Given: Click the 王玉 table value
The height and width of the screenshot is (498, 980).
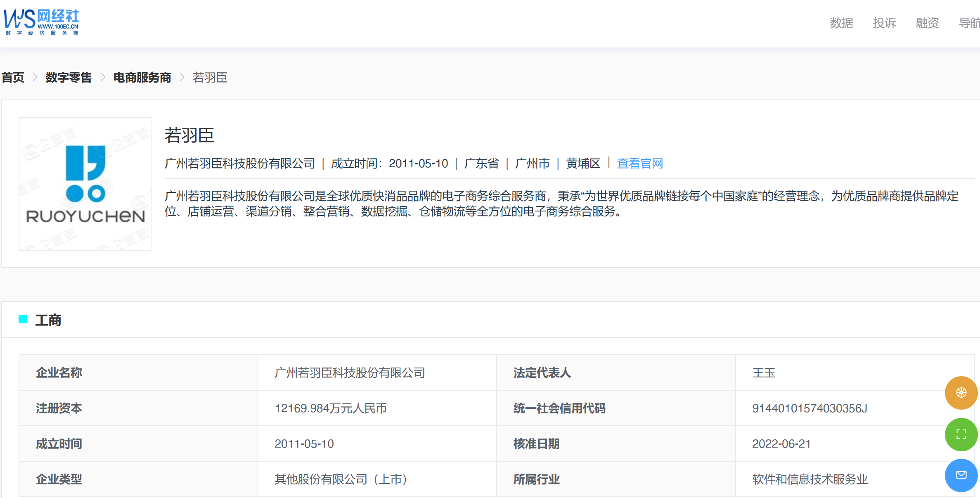Looking at the screenshot, I should pos(764,373).
